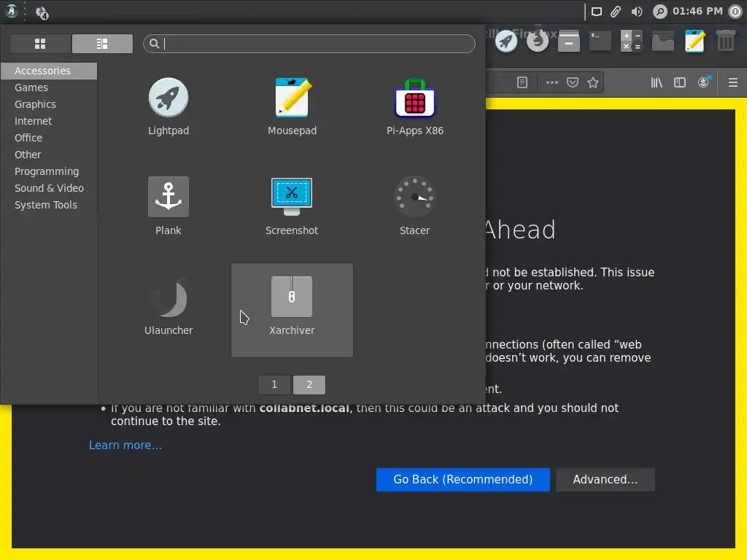
Task: Open the Xarchiver archive manager
Action: 292,310
